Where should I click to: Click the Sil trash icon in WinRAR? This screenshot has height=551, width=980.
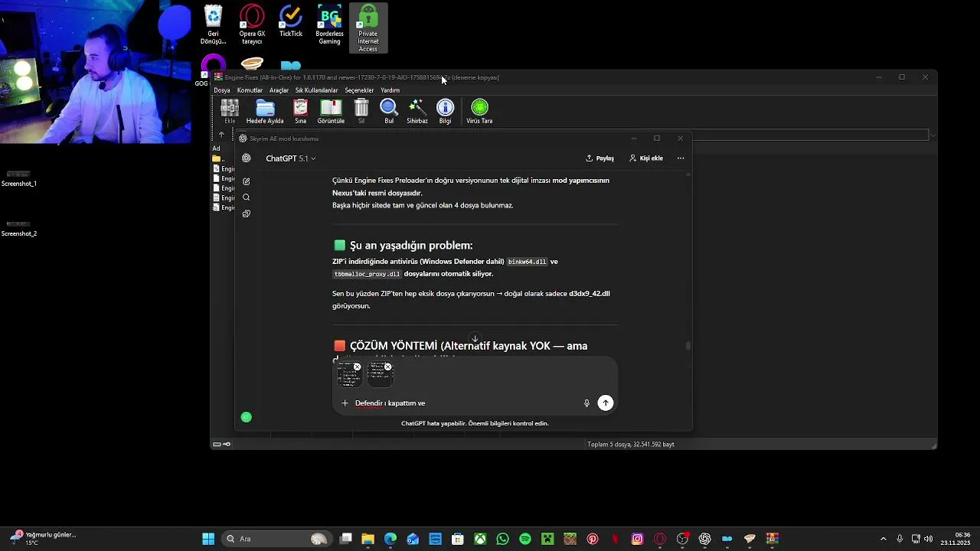tap(361, 111)
